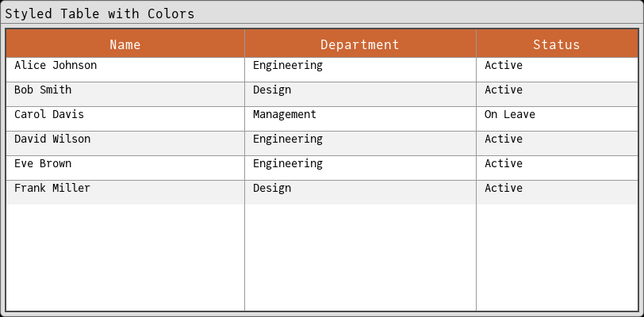
Task: Select the Frank Miller name cell
Action: coord(52,189)
